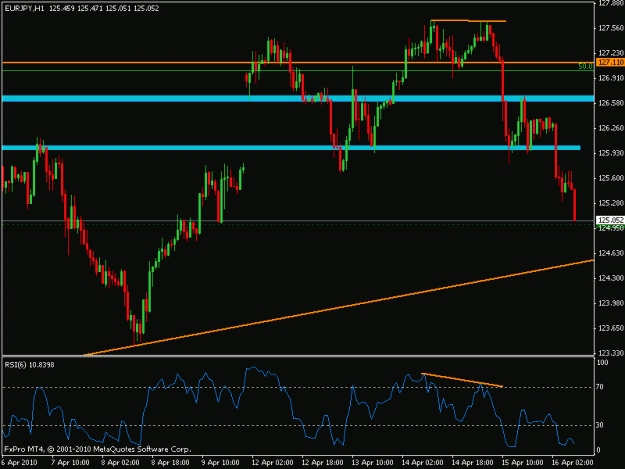Select the short orange double-top line
625x469 pixels.
click(x=468, y=20)
